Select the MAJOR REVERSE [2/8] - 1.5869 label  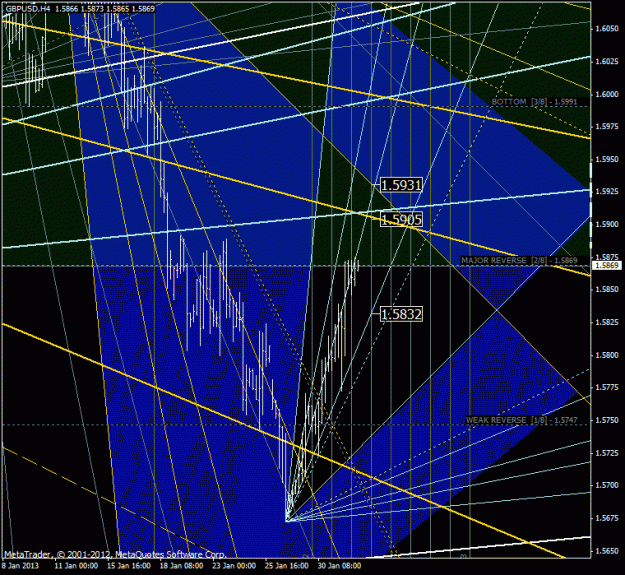point(519,261)
